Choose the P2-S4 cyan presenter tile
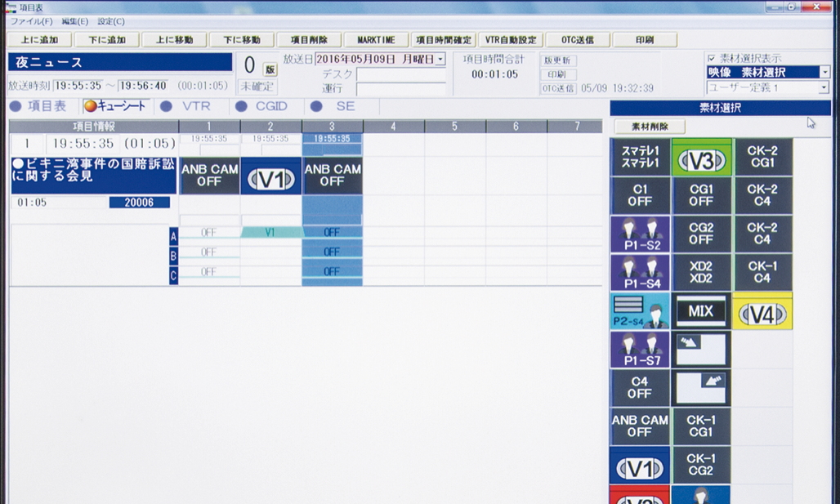This screenshot has width=840, height=504. tap(640, 312)
